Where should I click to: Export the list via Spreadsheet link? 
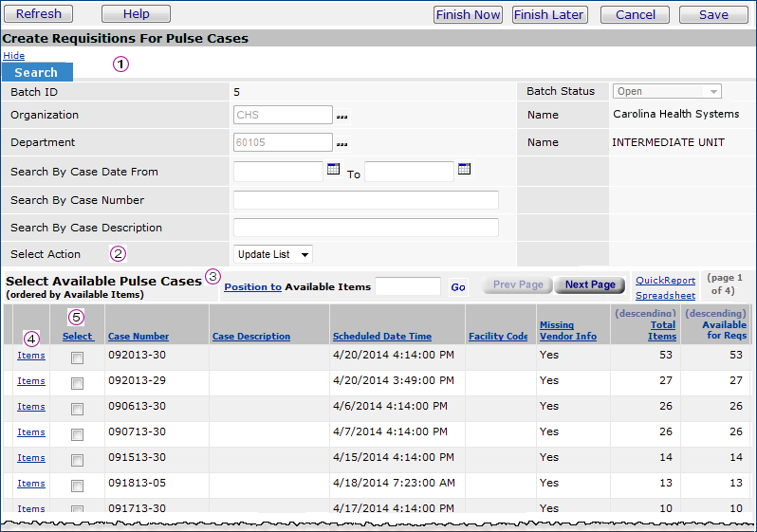pyautogui.click(x=665, y=295)
